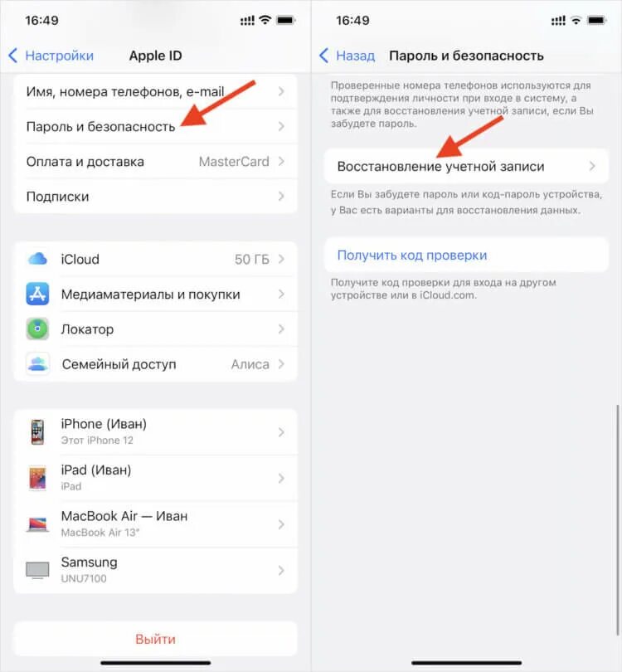This screenshot has height=672, width=622.
Task: Expand Восстановление учетной записи chevron
Action: point(592,166)
